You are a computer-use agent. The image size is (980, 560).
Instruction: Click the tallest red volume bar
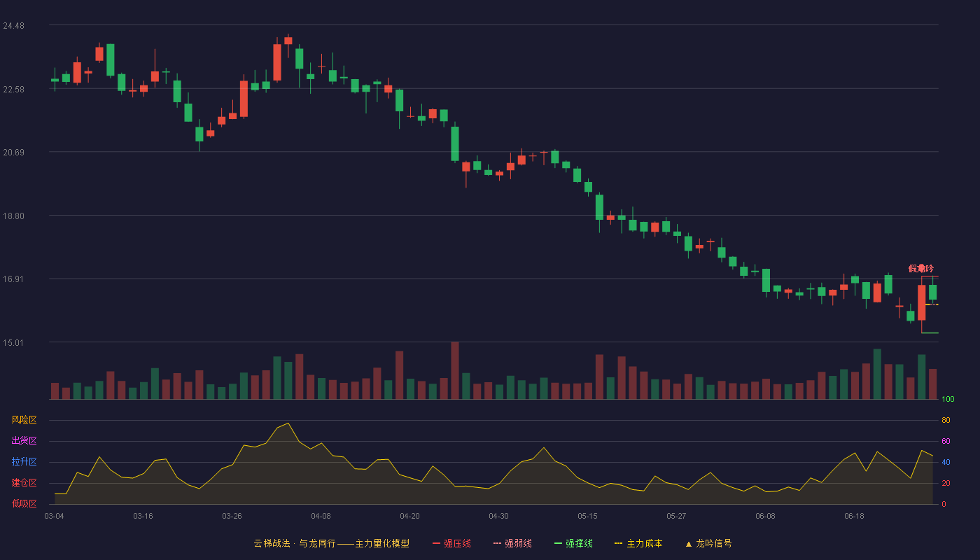(x=455, y=370)
